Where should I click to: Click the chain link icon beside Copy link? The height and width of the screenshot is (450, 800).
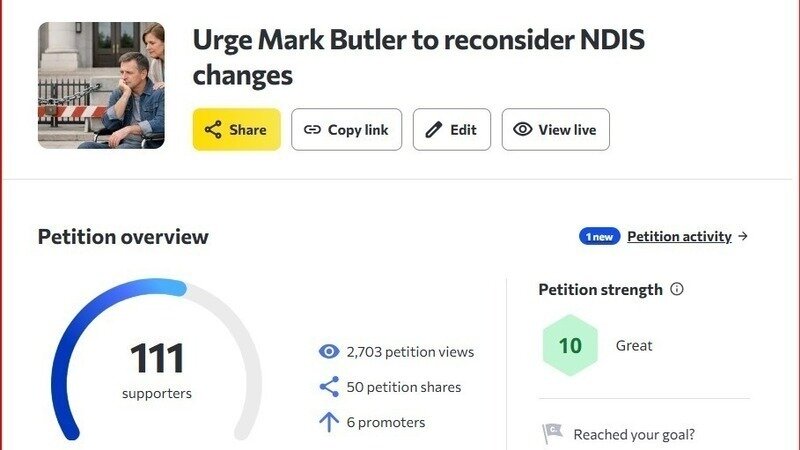point(312,130)
